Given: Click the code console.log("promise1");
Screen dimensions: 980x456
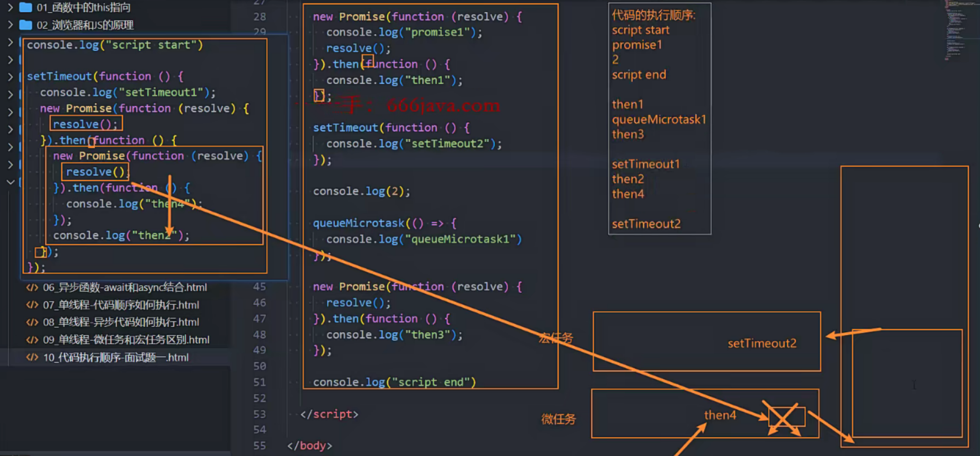Looking at the screenshot, I should click(x=404, y=32).
